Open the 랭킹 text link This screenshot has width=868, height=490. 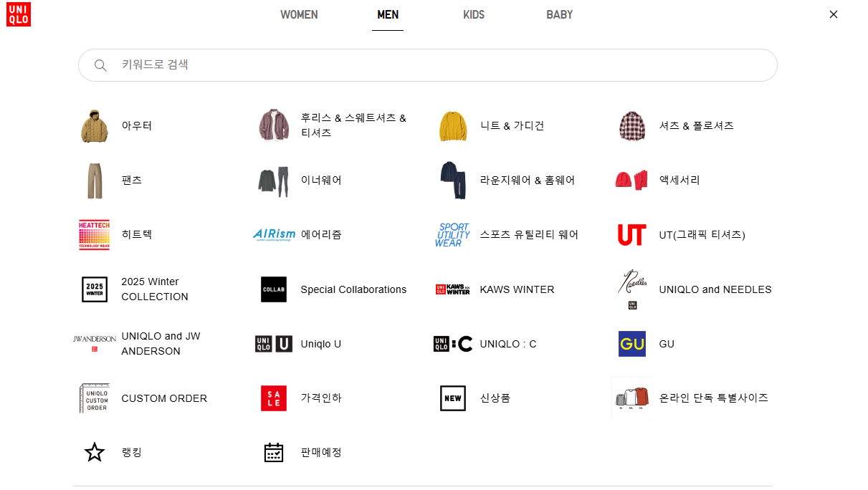pyautogui.click(x=132, y=453)
